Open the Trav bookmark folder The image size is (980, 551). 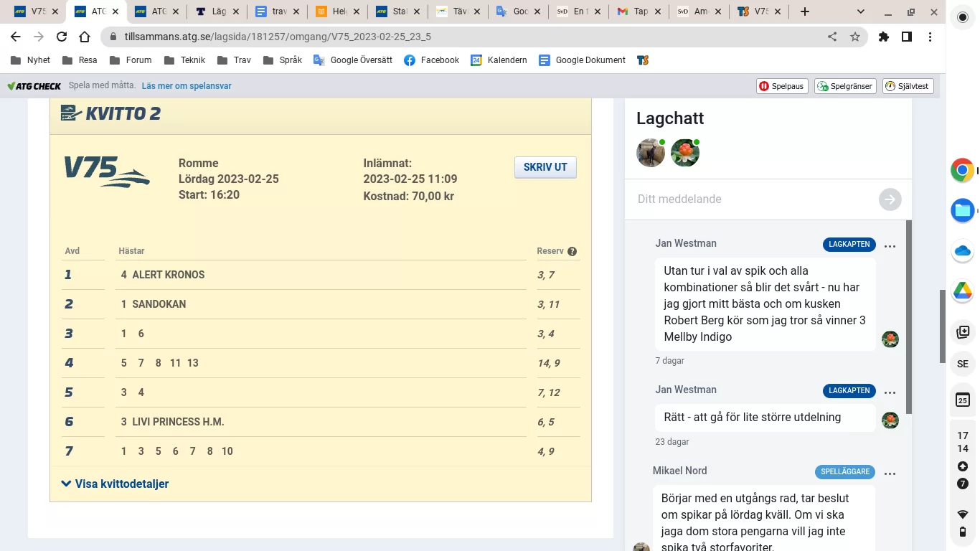234,60
